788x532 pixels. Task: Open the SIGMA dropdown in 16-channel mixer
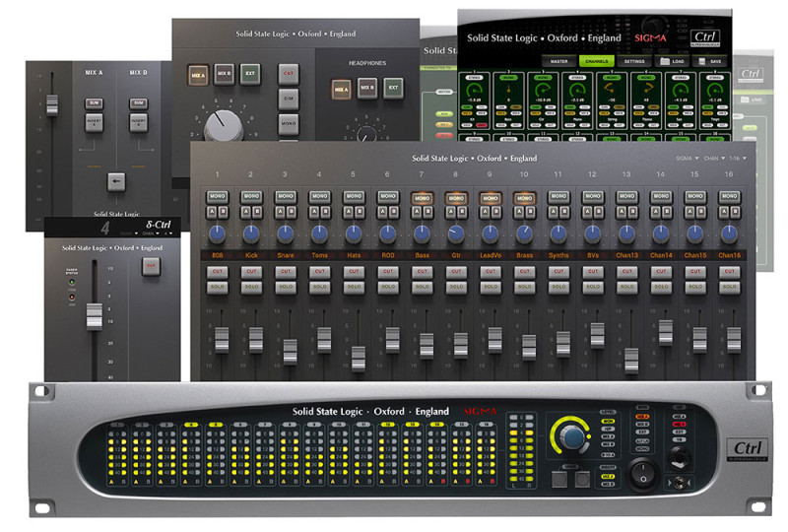(x=687, y=159)
